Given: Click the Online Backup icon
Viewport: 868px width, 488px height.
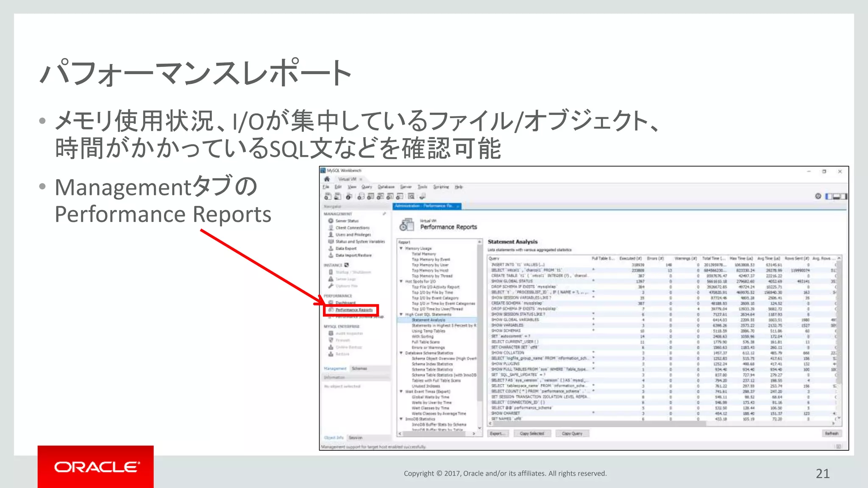Looking at the screenshot, I should coord(331,347).
